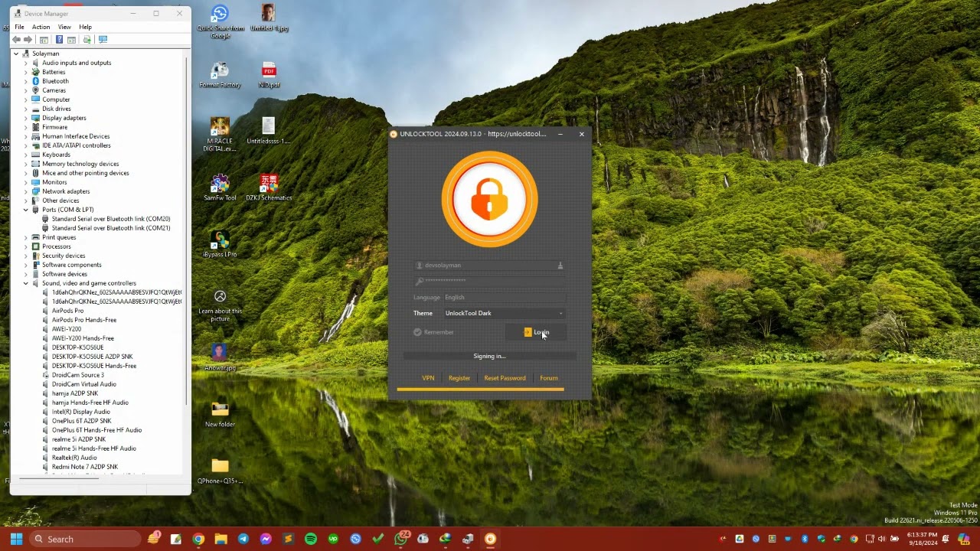
Task: Open Telegram from the taskbar
Action: [x=243, y=539]
